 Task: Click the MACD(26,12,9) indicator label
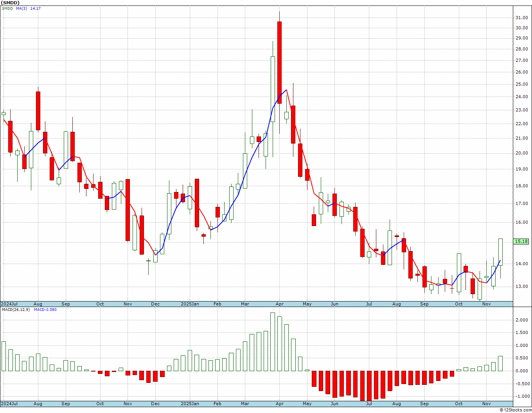[16, 310]
